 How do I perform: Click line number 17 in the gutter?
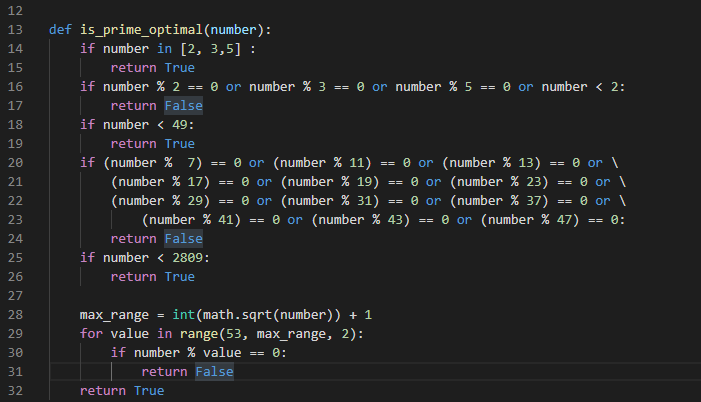tap(15, 106)
